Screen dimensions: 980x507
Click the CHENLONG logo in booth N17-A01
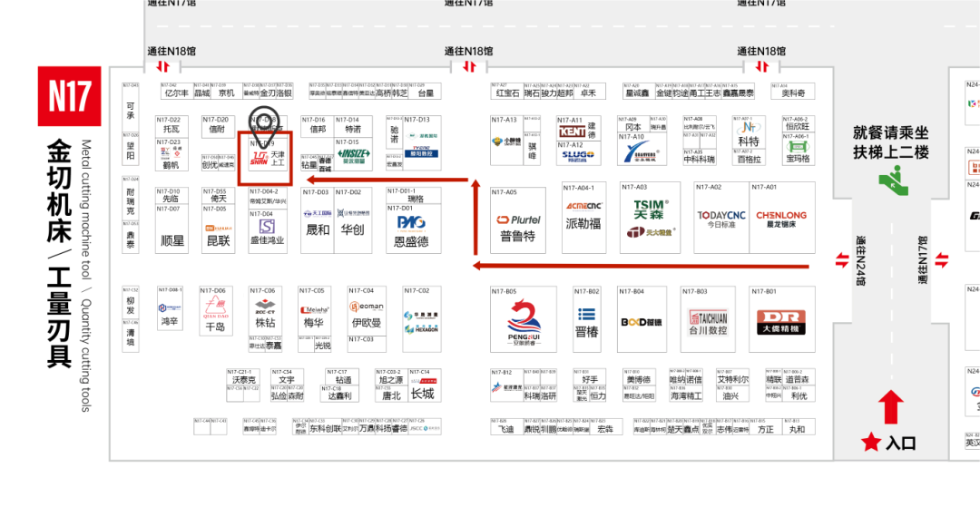click(781, 215)
